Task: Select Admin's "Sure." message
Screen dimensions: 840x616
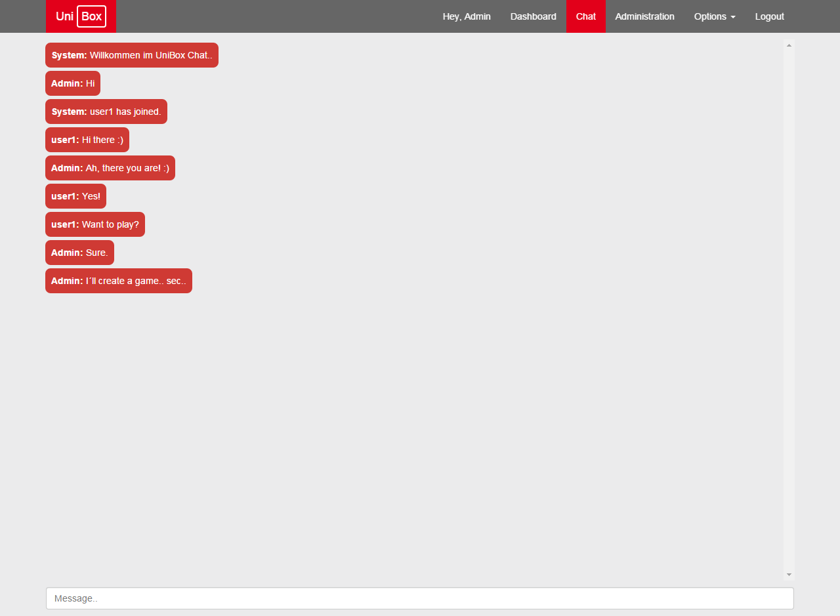Action: click(x=79, y=253)
